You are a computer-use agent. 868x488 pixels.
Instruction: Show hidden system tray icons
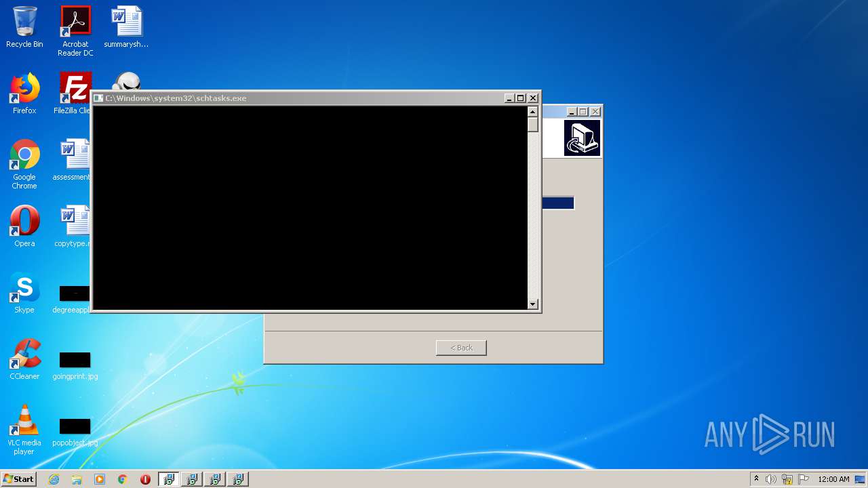(x=756, y=479)
